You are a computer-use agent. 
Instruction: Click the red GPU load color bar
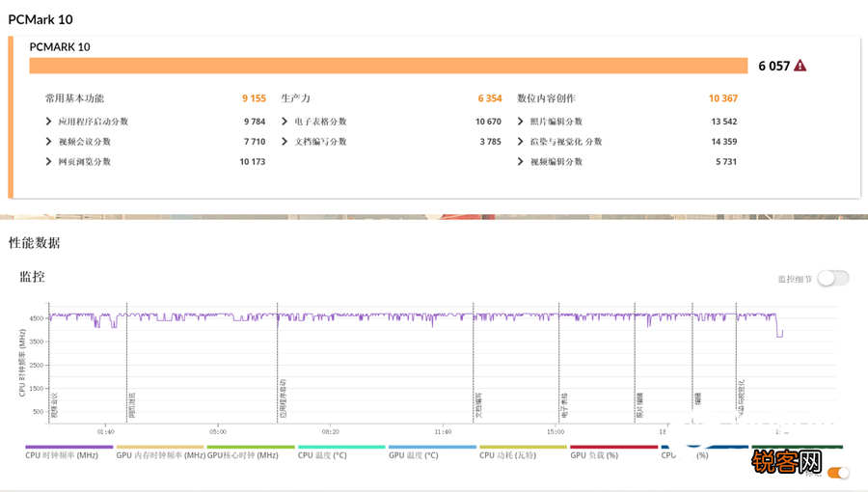point(614,447)
